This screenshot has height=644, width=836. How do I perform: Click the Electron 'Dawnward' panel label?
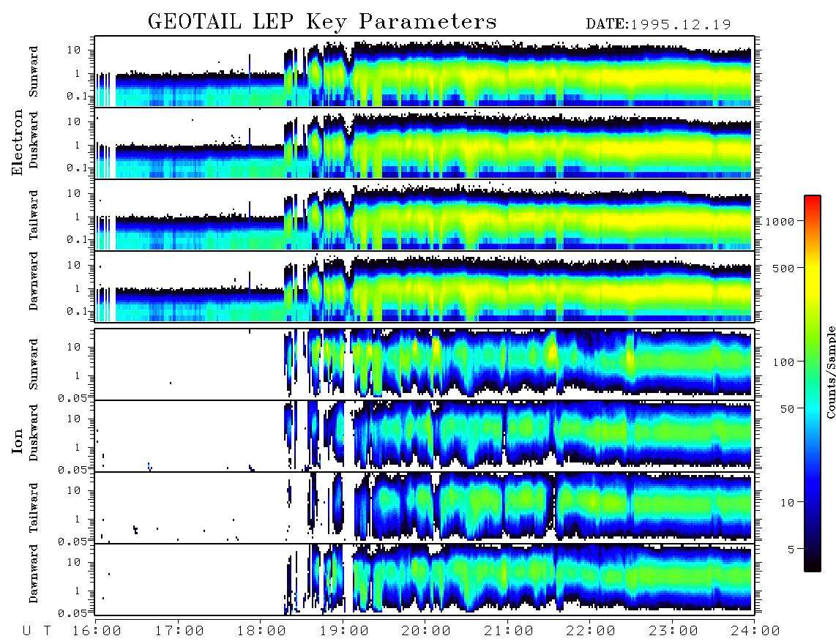pos(34,281)
